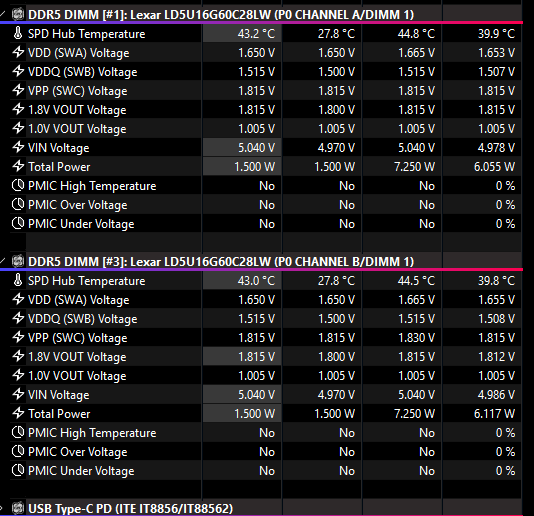Screen dimensions: 534x516
Task: Select DIMM #3 Total Power label
Action: (x=59, y=414)
